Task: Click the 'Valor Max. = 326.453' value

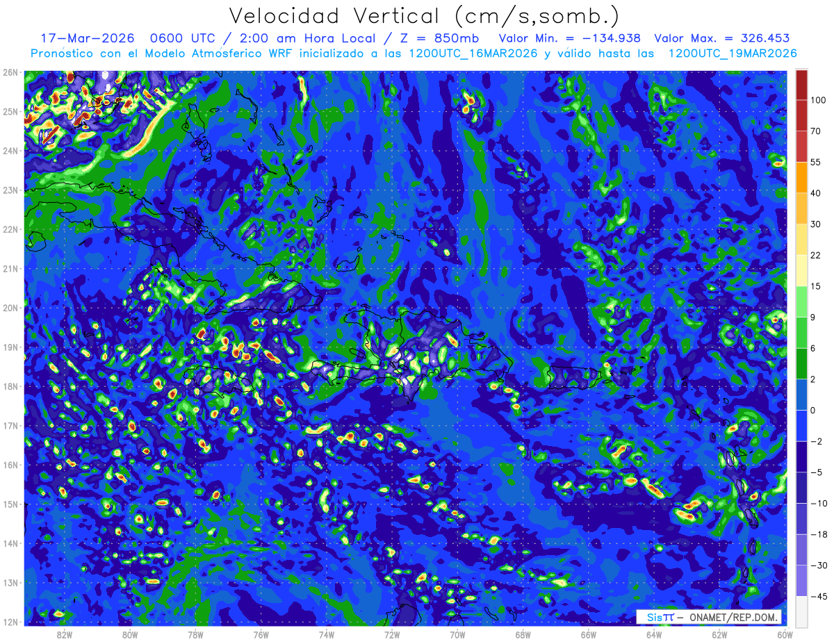Action: tap(722, 38)
